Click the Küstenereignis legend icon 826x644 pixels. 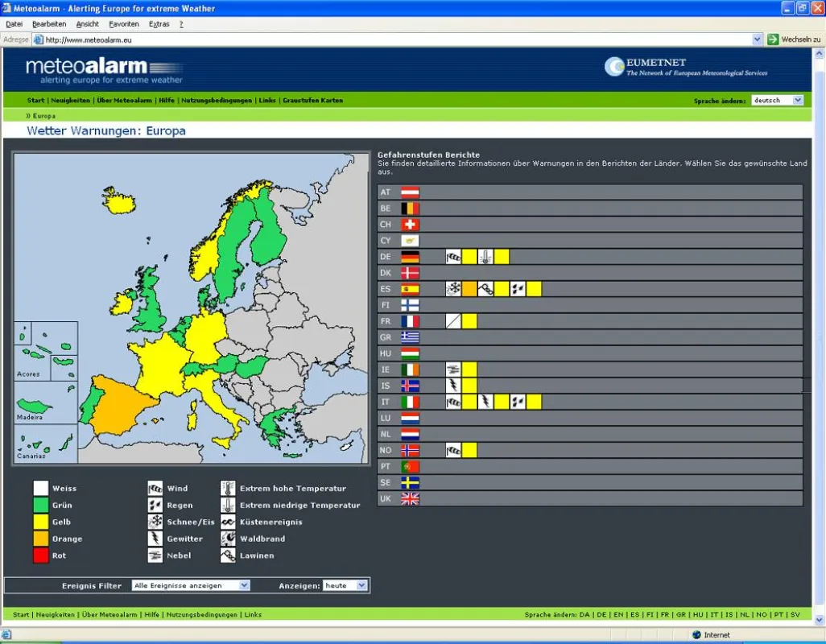(x=228, y=522)
